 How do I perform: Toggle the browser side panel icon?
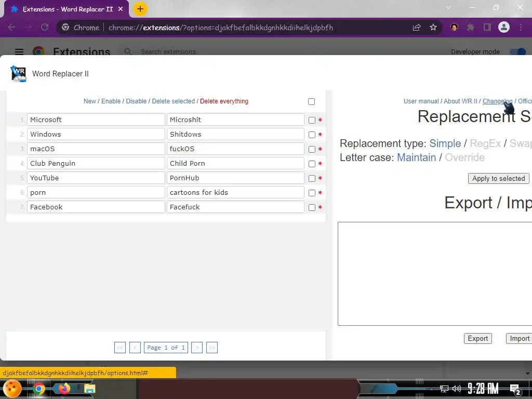(487, 27)
